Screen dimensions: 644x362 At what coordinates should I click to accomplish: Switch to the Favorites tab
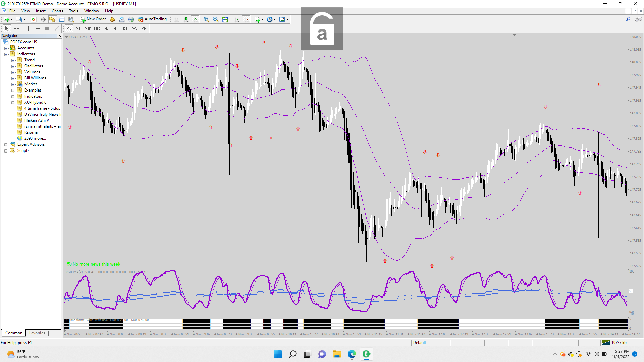tap(37, 333)
